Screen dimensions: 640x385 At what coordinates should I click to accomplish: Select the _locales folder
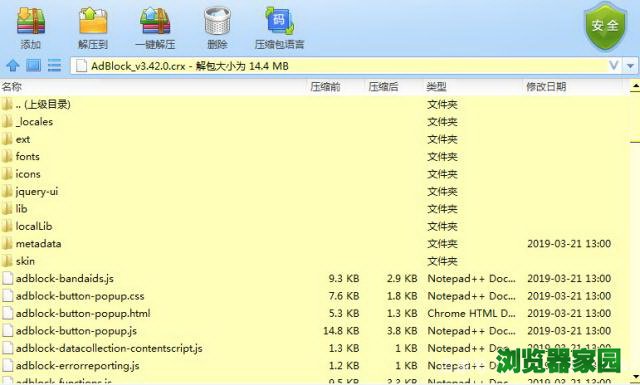pos(314,122)
